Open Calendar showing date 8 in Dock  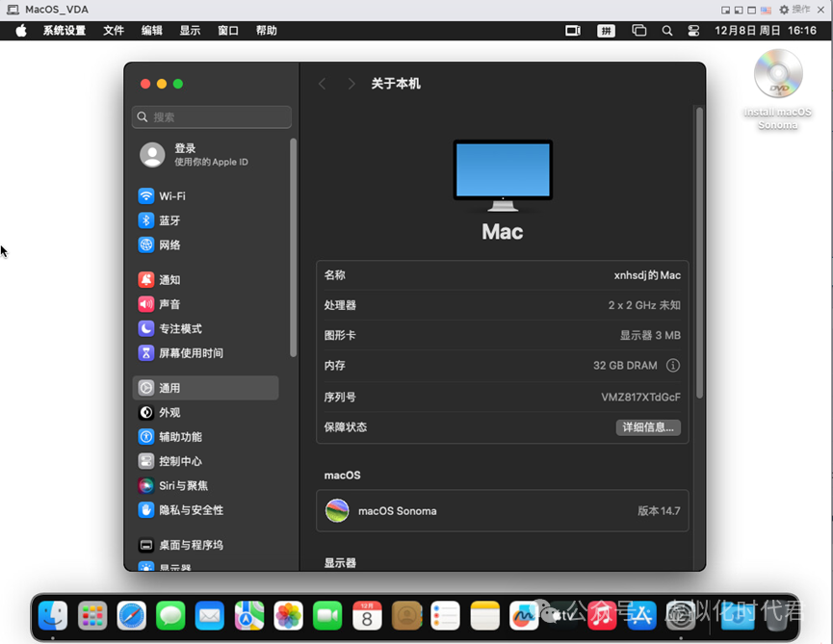pyautogui.click(x=367, y=616)
